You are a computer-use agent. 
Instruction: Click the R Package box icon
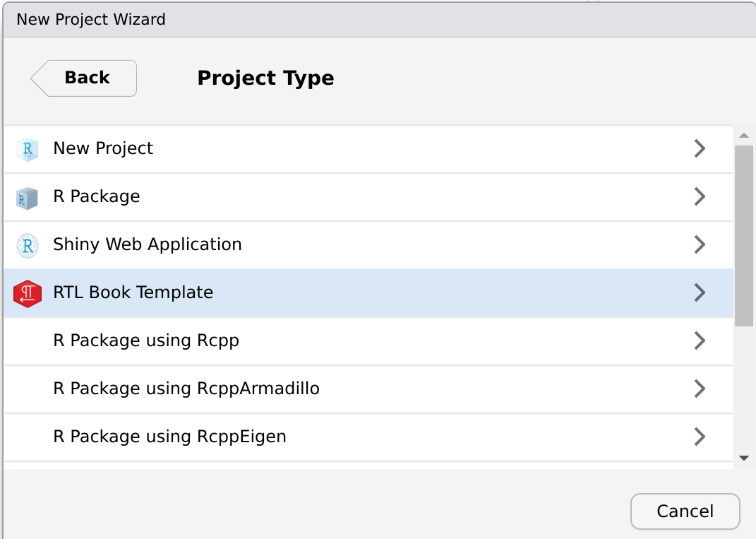[27, 197]
